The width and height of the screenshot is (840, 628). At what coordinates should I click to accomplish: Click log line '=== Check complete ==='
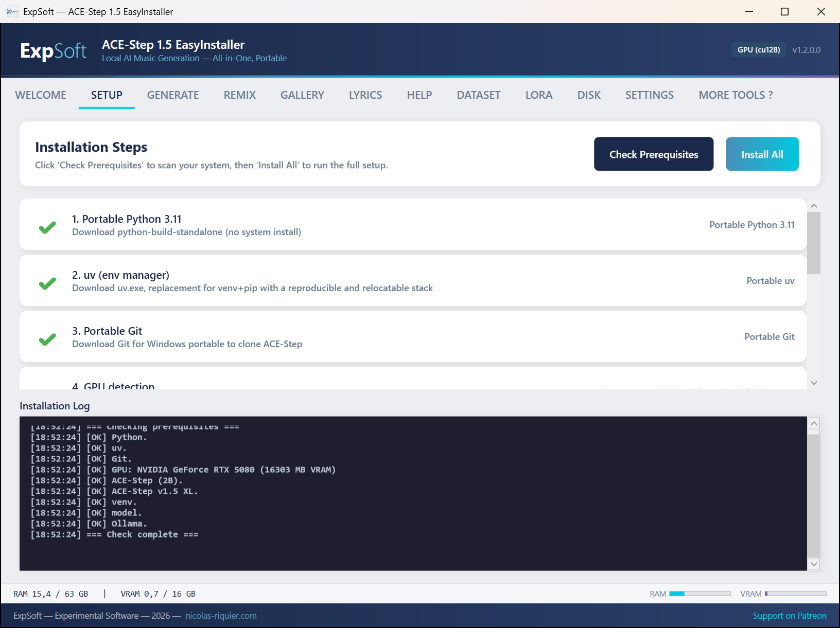coord(115,534)
